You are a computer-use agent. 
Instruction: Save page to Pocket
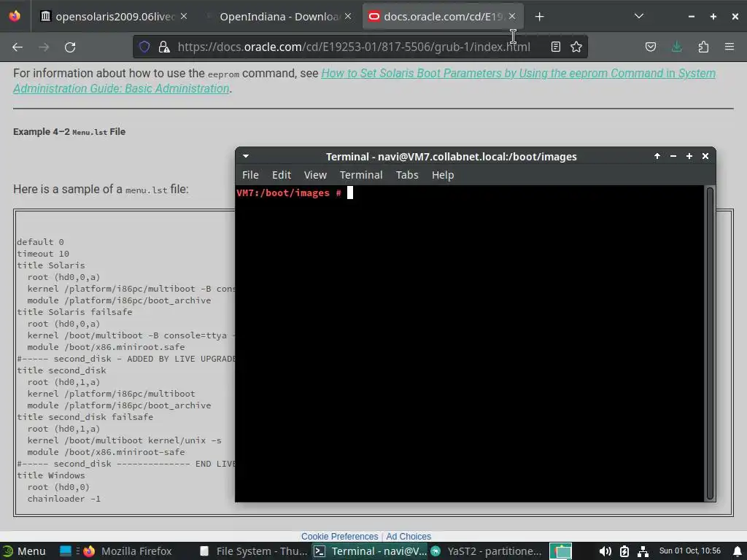coord(651,47)
